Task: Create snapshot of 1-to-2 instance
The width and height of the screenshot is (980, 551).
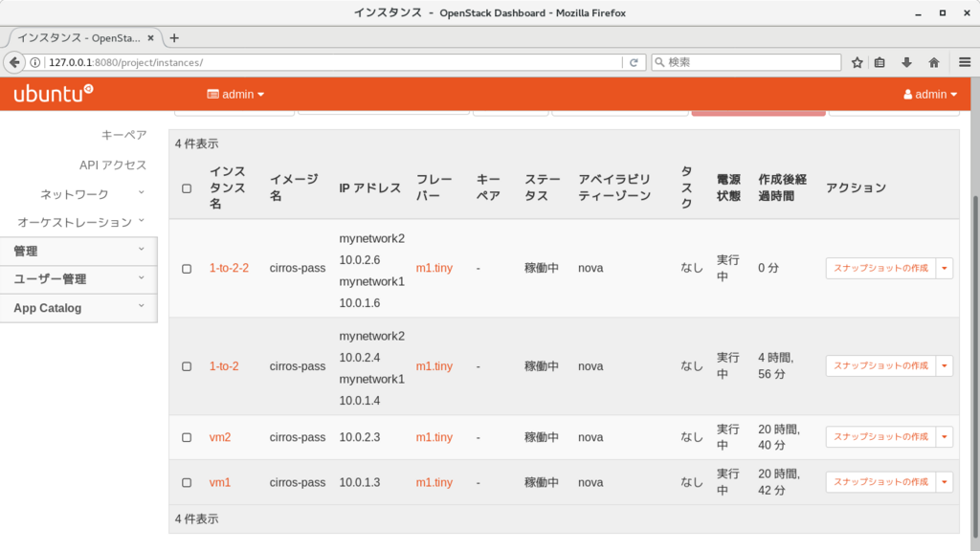Action: click(x=880, y=365)
